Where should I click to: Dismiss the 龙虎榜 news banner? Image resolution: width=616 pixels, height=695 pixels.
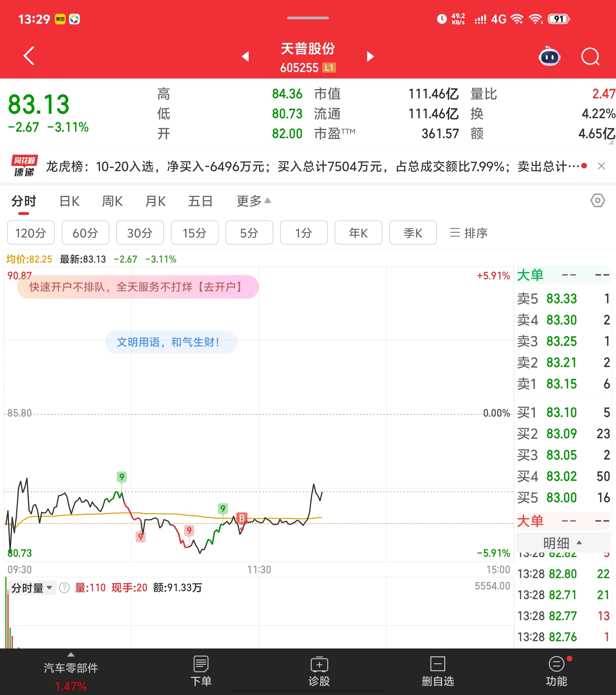click(x=601, y=166)
